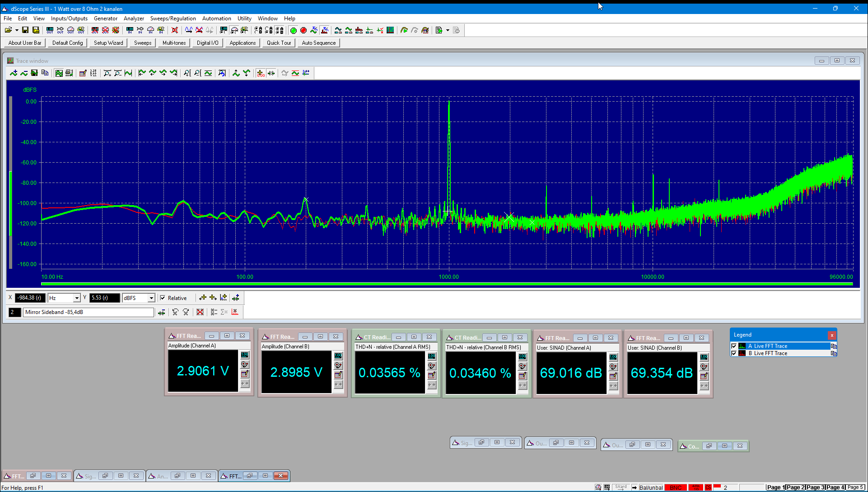The height and width of the screenshot is (492, 868).
Task: Click the green start generator icon
Action: pyautogui.click(x=293, y=30)
